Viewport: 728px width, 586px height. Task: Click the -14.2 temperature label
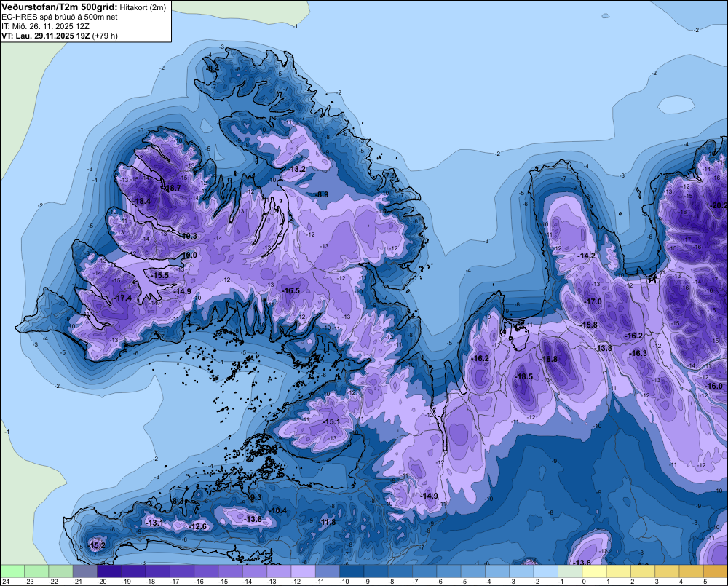[x=586, y=256]
